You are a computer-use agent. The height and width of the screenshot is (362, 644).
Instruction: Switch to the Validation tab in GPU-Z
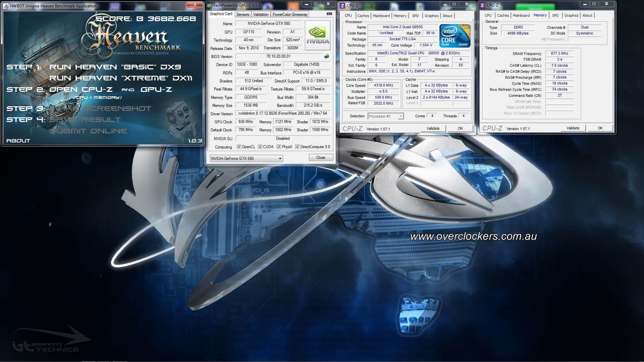tap(261, 14)
